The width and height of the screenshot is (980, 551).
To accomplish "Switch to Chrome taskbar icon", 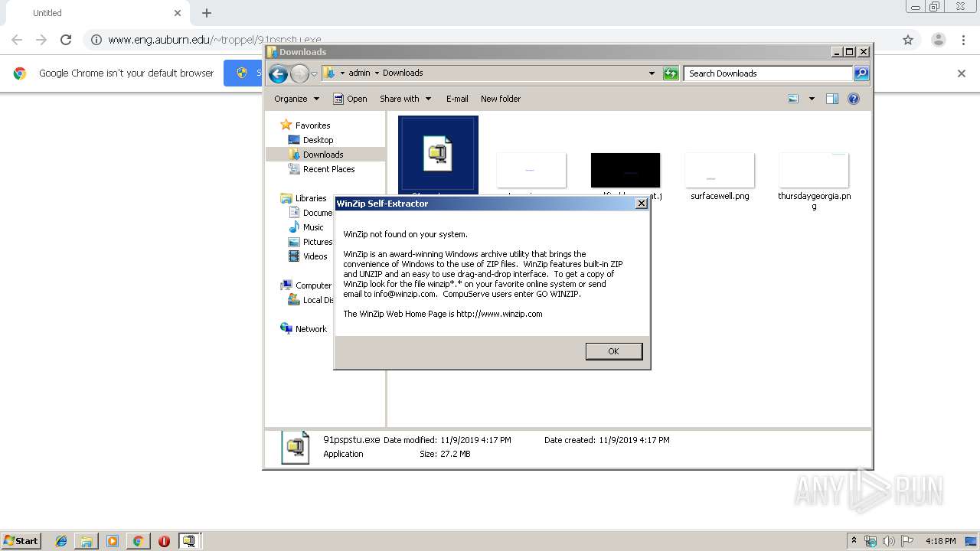I will 138,541.
